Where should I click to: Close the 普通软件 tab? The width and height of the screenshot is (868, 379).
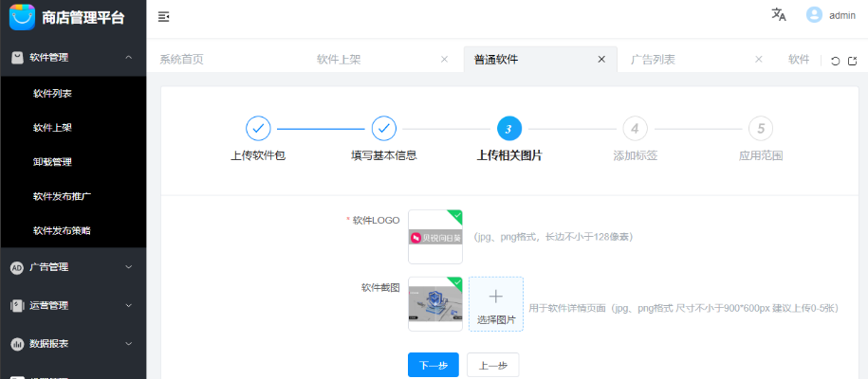(x=601, y=59)
